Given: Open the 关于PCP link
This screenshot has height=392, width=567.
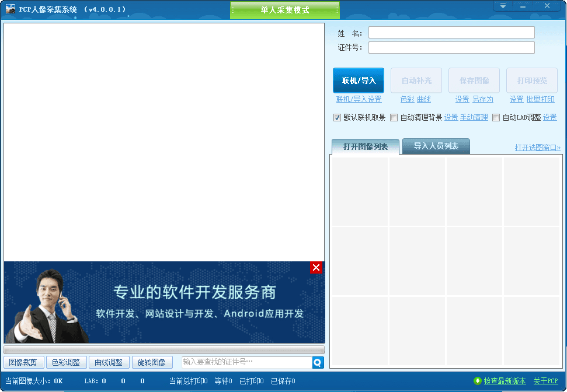Looking at the screenshot, I should tap(545, 381).
